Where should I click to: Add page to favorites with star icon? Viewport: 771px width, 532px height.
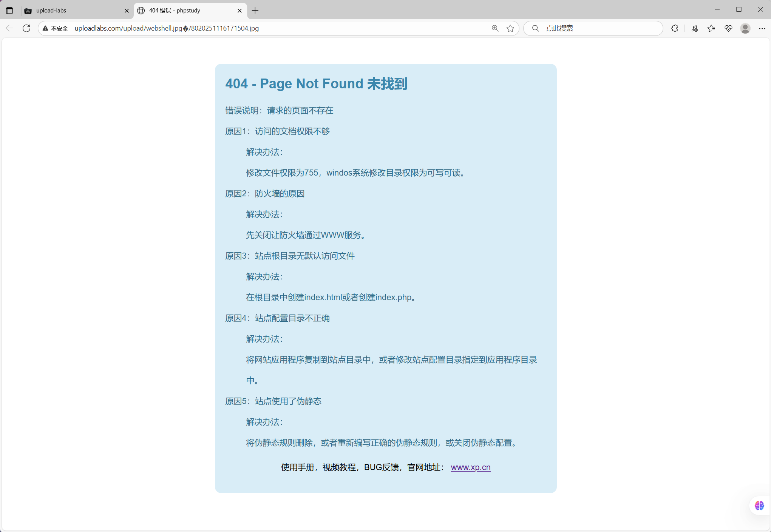[510, 28]
